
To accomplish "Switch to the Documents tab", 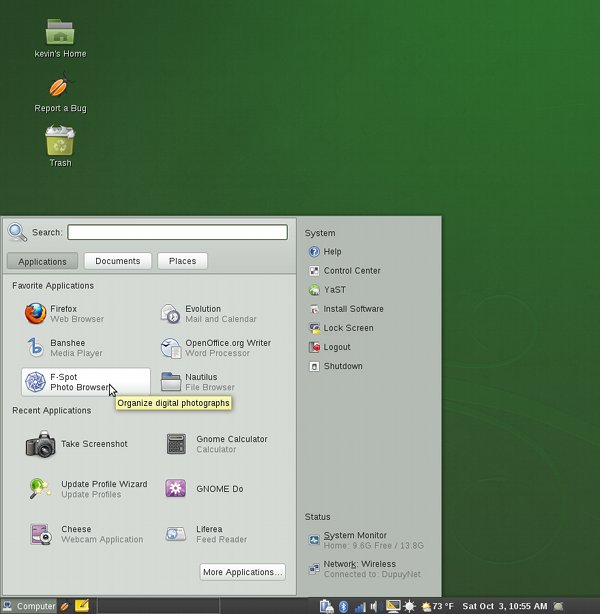I will click(x=117, y=261).
